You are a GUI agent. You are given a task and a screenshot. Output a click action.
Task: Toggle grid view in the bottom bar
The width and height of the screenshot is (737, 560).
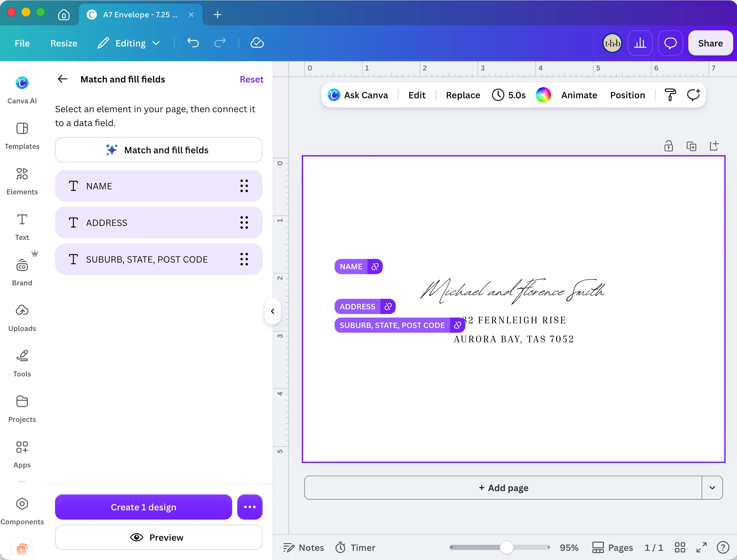click(680, 547)
